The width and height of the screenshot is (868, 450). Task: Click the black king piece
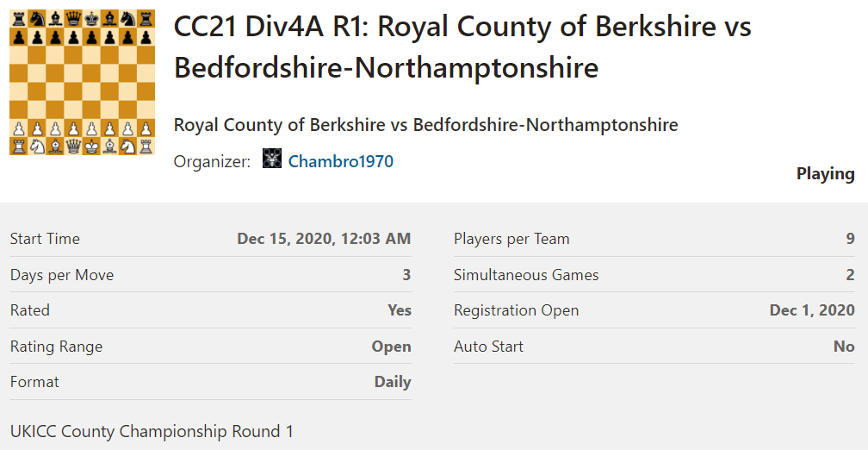tap(91, 17)
